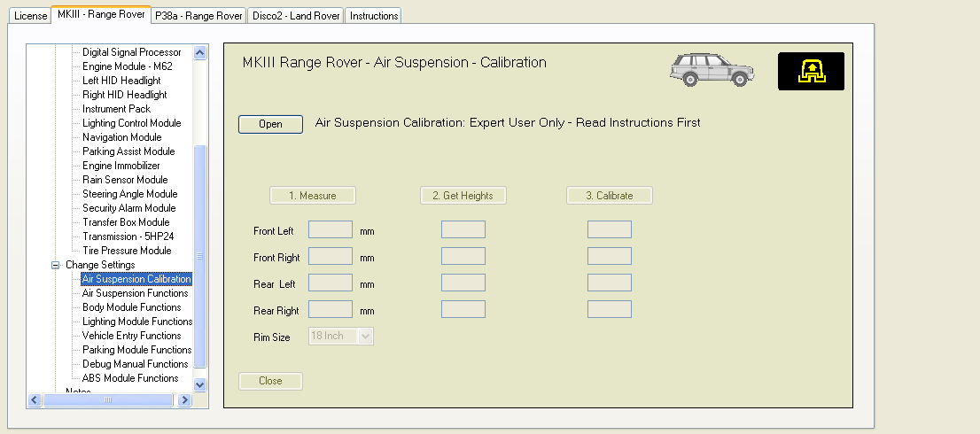Open ABS Module Functions in tree
Image resolution: width=980 pixels, height=434 pixels.
point(130,378)
